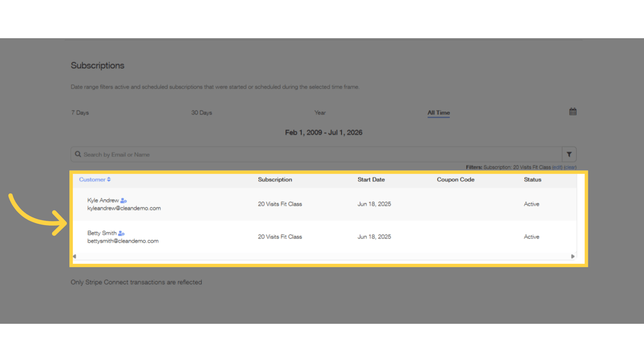Image resolution: width=644 pixels, height=362 pixels.
Task: Switch to the 30 Days time range
Action: point(201,112)
